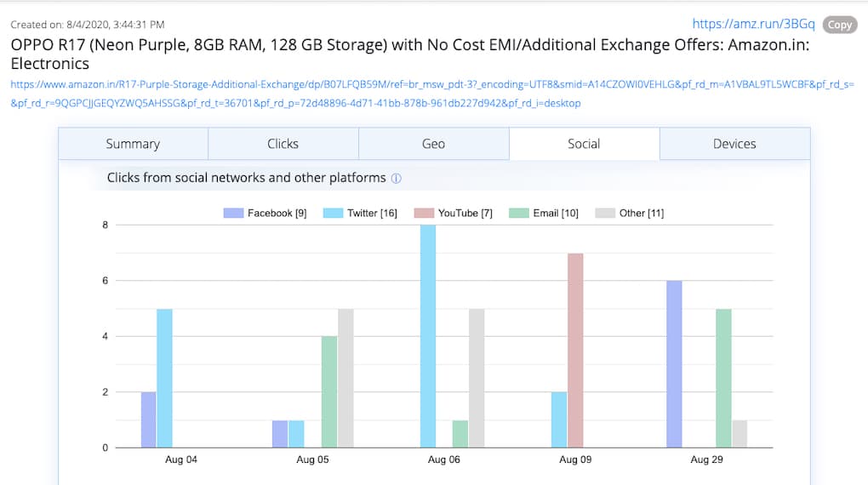The image size is (868, 485).
Task: Open the long Amazon product URL
Action: click(431, 84)
